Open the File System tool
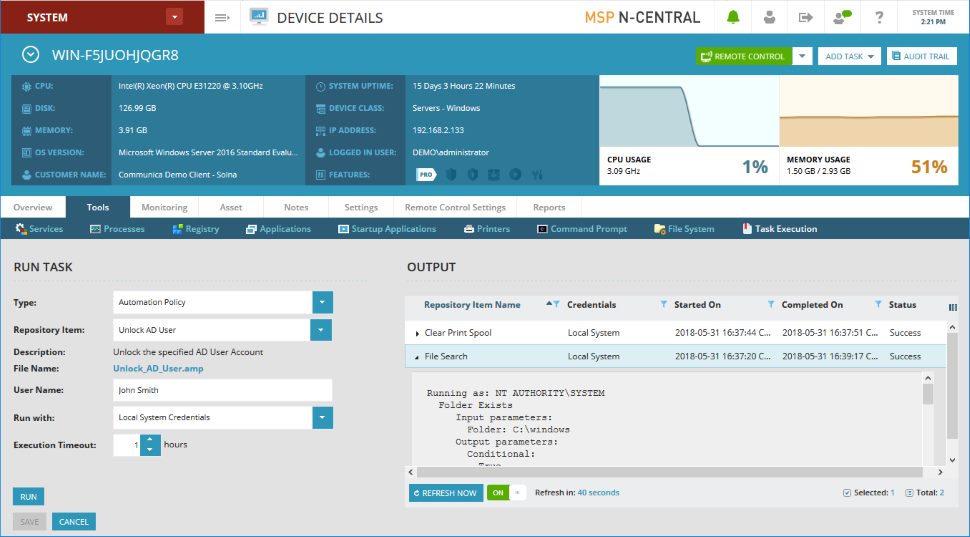The image size is (970, 537). (x=684, y=229)
